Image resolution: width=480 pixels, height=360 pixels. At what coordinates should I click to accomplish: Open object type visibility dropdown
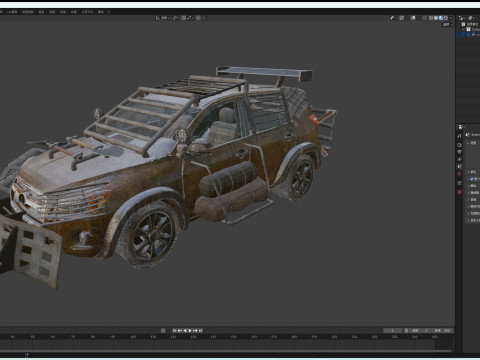[393, 18]
